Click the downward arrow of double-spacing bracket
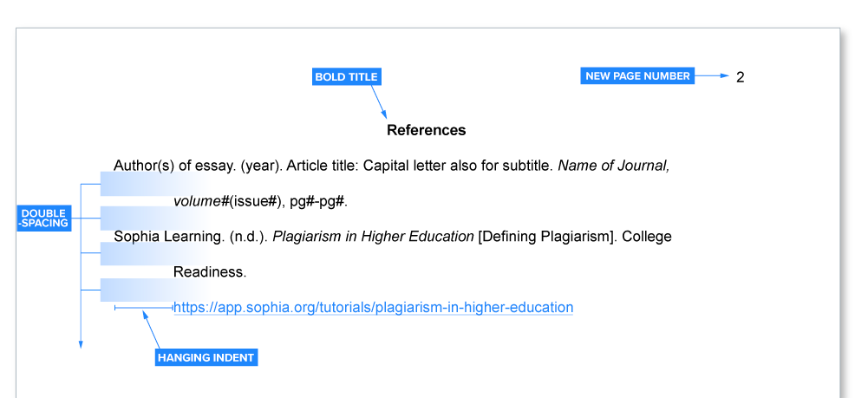Viewport: 868px width, 398px height. [x=81, y=343]
